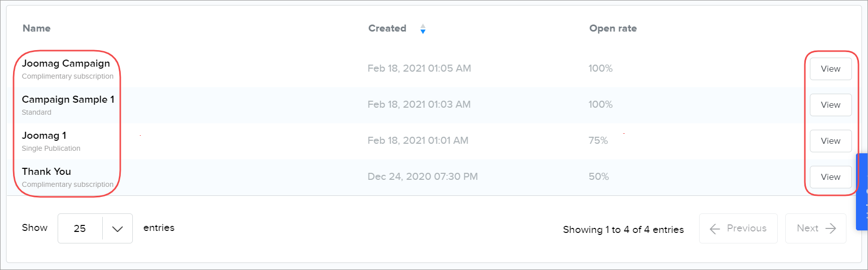
Task: Open the entries-per-page dropdown chevron
Action: tap(117, 229)
